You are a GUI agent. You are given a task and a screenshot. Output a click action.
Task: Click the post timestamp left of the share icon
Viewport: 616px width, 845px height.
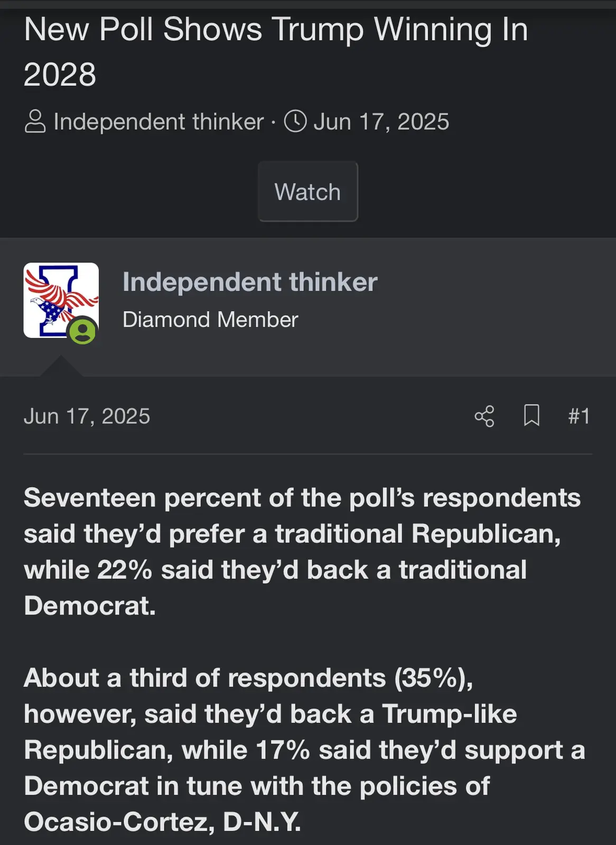pyautogui.click(x=87, y=416)
